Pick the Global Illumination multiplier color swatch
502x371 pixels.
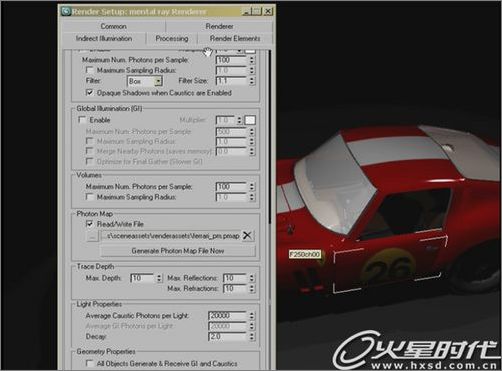coord(250,120)
